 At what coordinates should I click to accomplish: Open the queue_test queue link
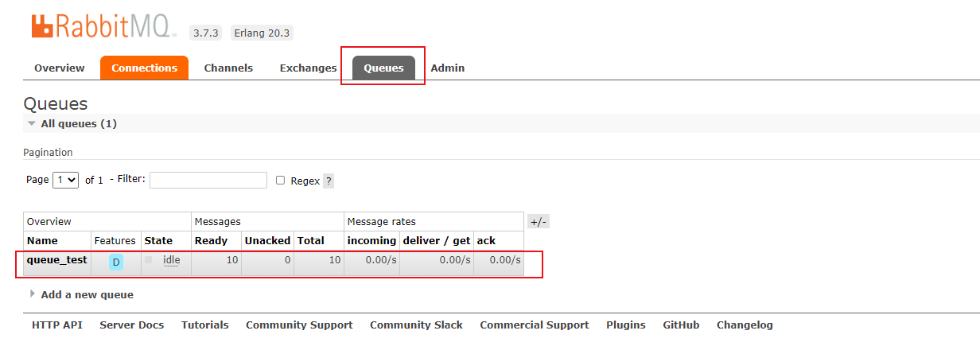pos(56,260)
